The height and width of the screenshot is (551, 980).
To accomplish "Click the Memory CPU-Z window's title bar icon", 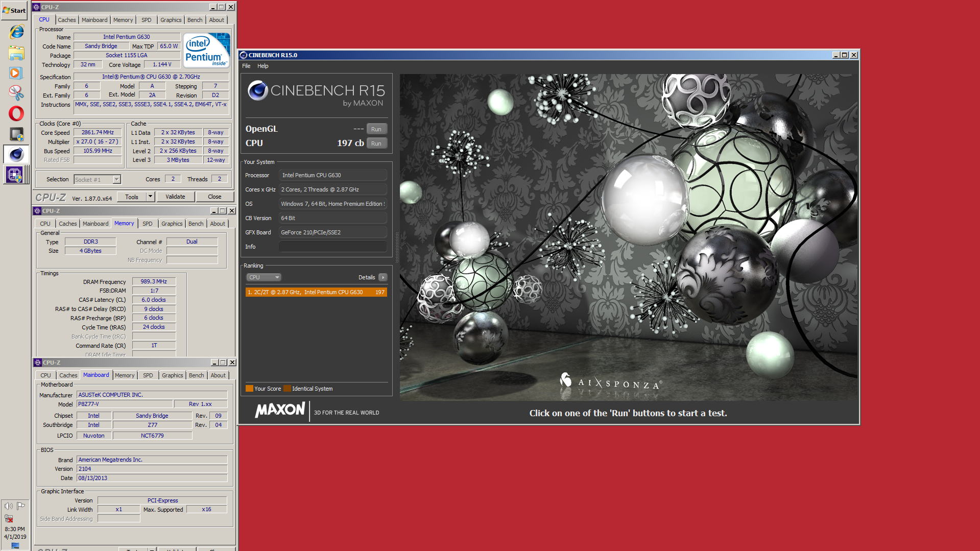I will [37, 211].
